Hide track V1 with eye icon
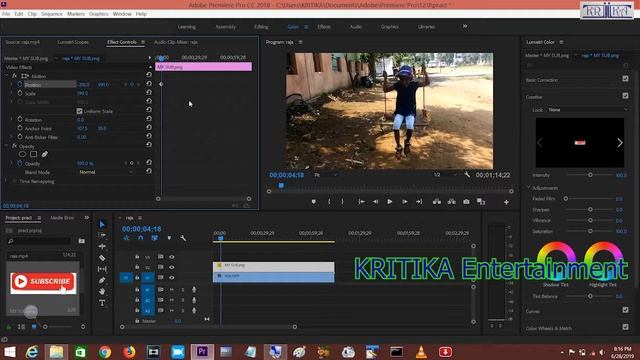This screenshot has width=640, height=360. pyautogui.click(x=172, y=278)
